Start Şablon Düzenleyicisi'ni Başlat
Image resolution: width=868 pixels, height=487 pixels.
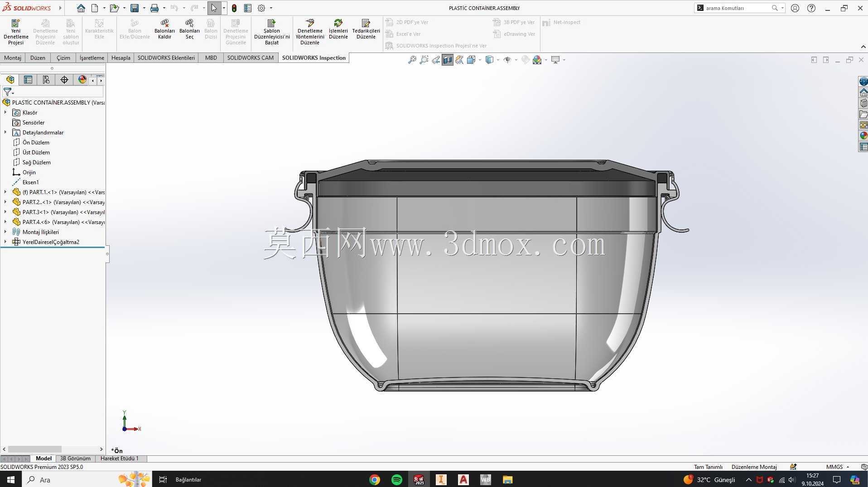pos(272,32)
